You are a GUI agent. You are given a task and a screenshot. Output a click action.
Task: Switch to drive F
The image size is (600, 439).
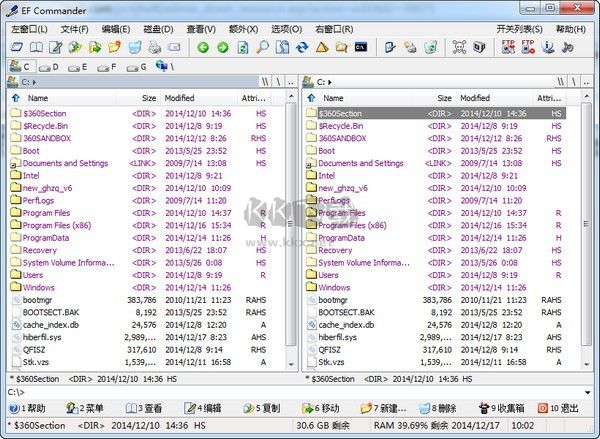(107, 67)
